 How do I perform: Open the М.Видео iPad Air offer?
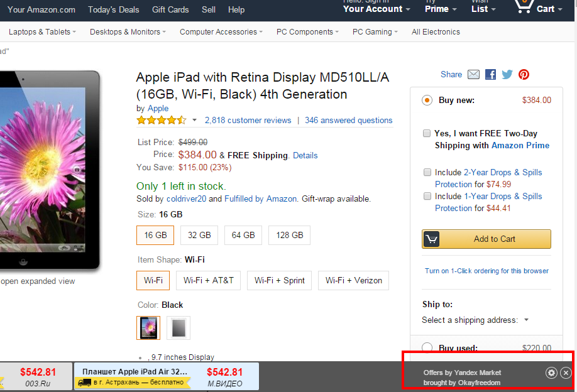click(x=167, y=376)
